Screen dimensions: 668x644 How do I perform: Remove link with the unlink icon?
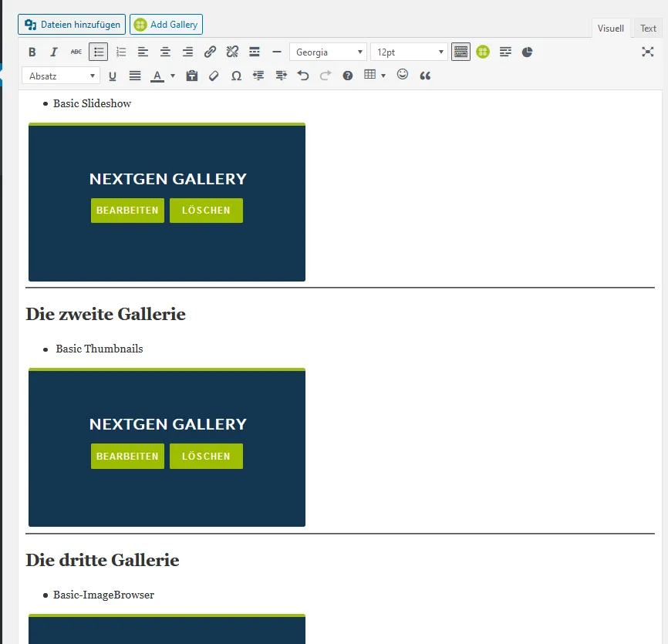tap(232, 52)
